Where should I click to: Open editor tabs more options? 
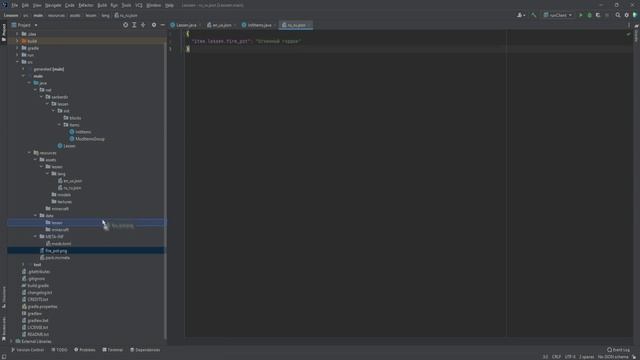pos(629,25)
